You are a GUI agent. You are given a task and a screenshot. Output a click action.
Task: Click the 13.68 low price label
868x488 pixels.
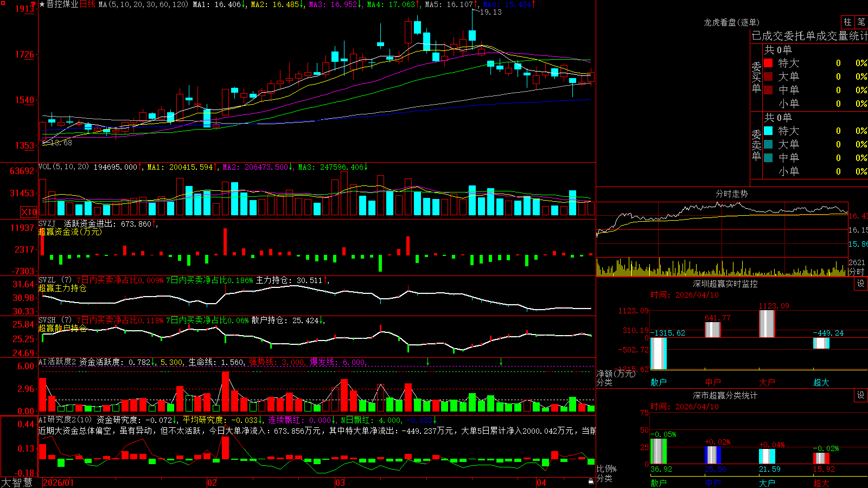[x=61, y=143]
